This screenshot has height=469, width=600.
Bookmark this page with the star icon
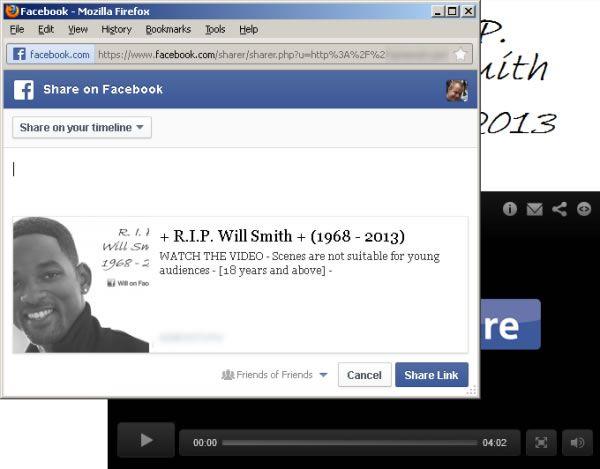pyautogui.click(x=460, y=54)
